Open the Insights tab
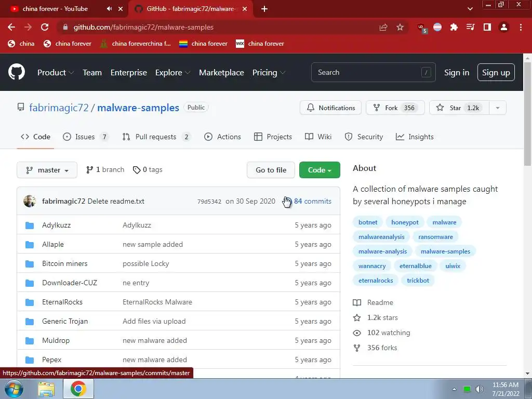Screen dimensions: 532x399 [415, 137]
